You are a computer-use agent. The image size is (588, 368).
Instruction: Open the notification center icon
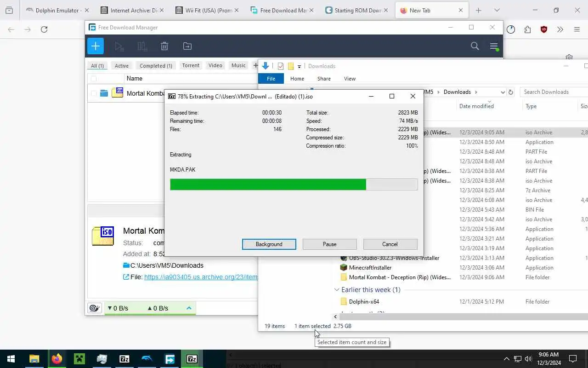point(573,359)
